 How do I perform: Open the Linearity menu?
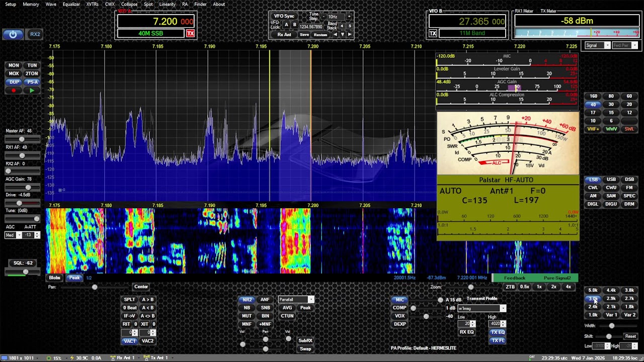click(x=167, y=4)
